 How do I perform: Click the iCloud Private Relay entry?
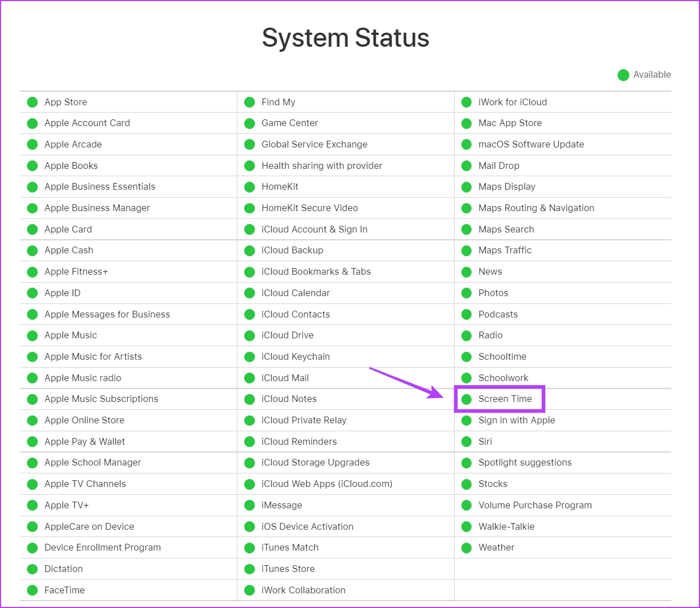point(304,421)
